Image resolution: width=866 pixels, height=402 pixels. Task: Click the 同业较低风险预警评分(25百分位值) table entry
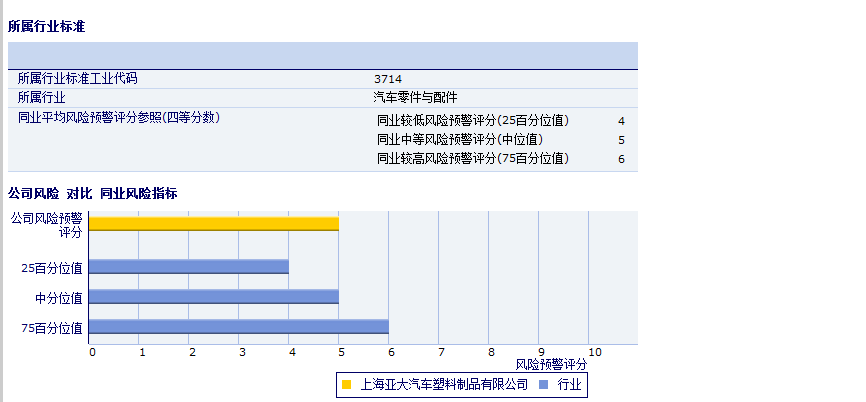pos(472,121)
